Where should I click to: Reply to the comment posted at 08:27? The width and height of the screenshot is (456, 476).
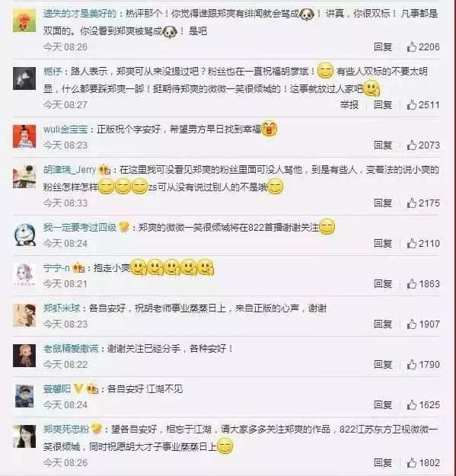(x=383, y=105)
